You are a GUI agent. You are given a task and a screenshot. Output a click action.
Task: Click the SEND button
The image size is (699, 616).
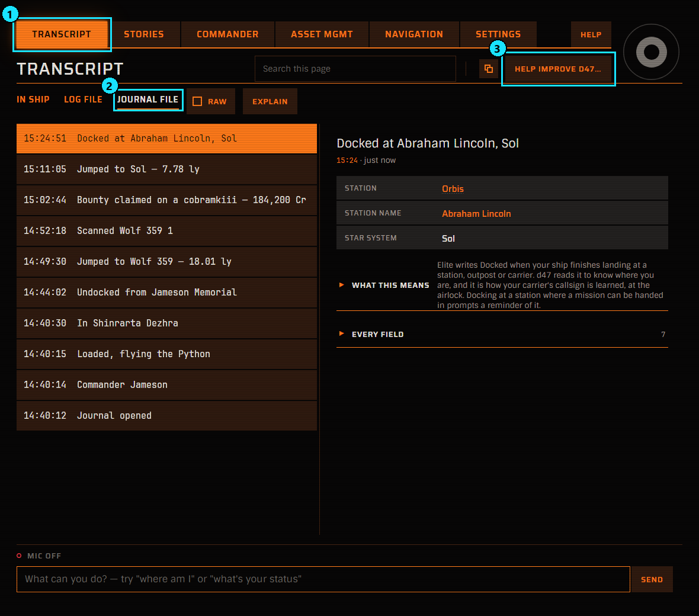click(652, 579)
